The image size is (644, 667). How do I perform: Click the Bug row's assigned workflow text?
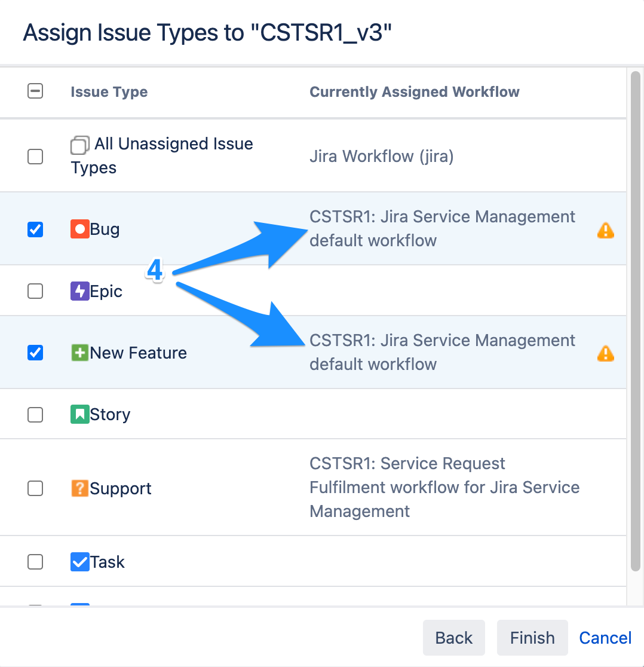442,228
